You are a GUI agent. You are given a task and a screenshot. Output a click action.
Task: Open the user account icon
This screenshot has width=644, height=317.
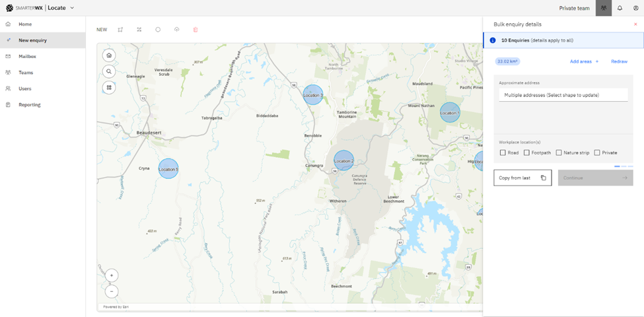pos(635,8)
